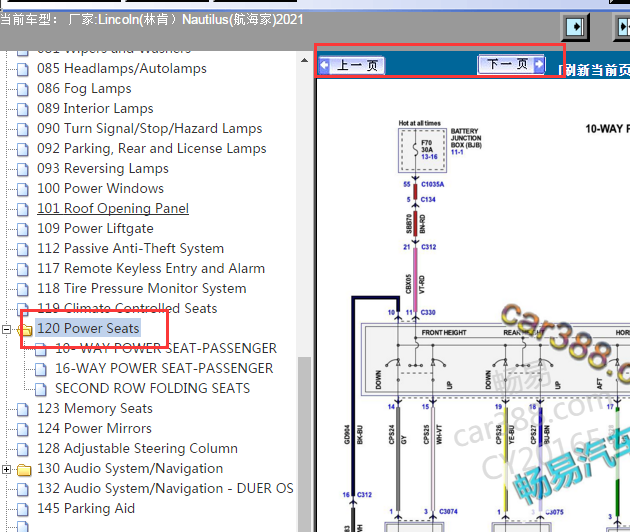The width and height of the screenshot is (630, 532).
Task: Open 093 Reversing Lamps
Action: pyautogui.click(x=102, y=168)
